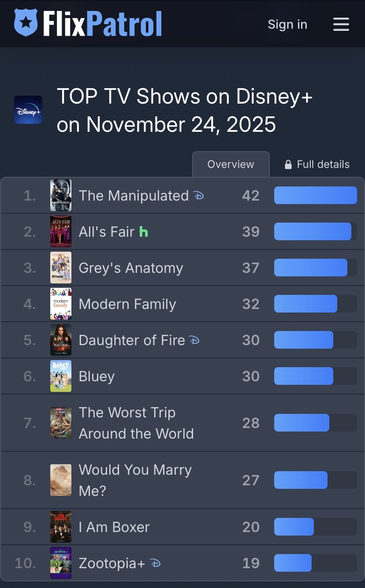Click the lock icon next to Full details
365x588 pixels.
[x=288, y=165]
